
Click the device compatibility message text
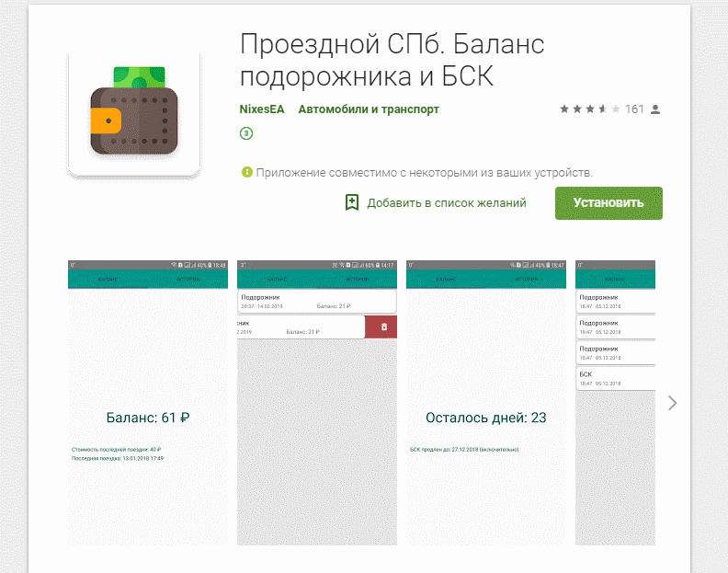[x=425, y=173]
